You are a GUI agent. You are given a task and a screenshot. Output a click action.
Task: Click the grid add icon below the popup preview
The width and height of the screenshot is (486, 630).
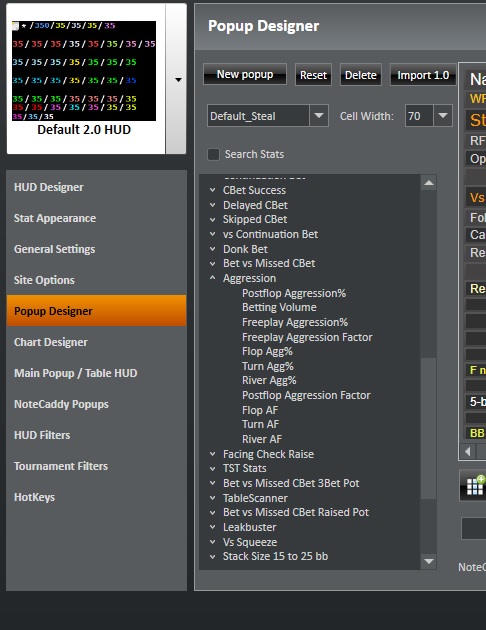pos(475,486)
